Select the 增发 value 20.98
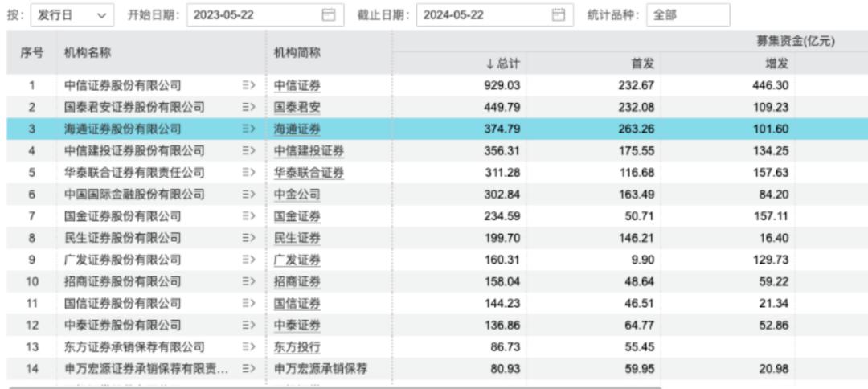Image resolution: width=868 pixels, height=389 pixels. 774,369
